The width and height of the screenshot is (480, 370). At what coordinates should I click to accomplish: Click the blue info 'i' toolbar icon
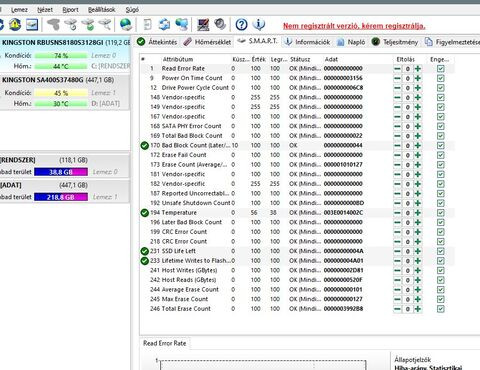click(x=259, y=25)
